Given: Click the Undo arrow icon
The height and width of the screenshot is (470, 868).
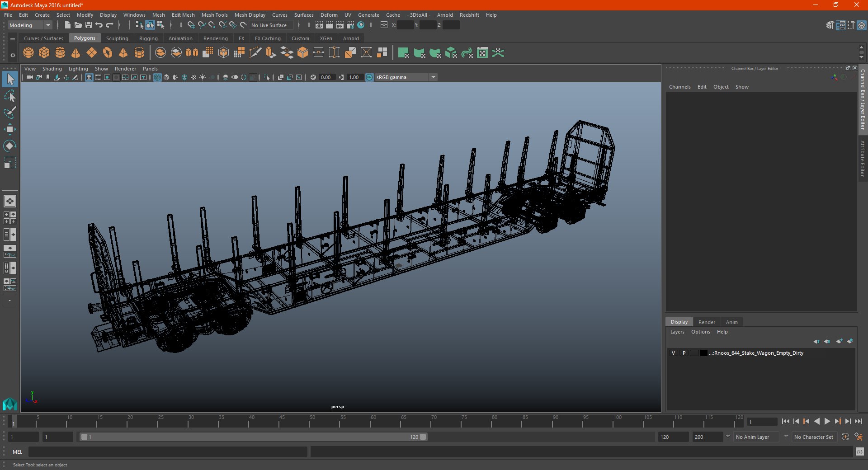Looking at the screenshot, I should click(x=99, y=25).
